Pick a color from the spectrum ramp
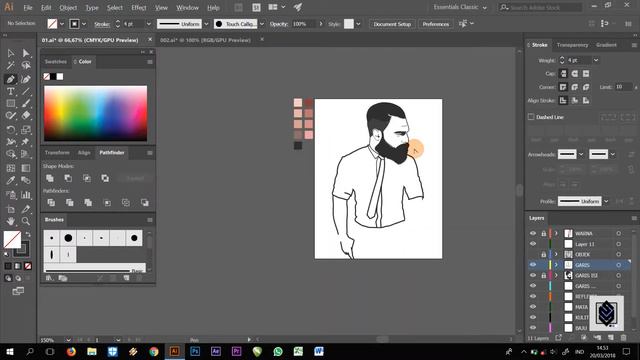 tap(96, 113)
